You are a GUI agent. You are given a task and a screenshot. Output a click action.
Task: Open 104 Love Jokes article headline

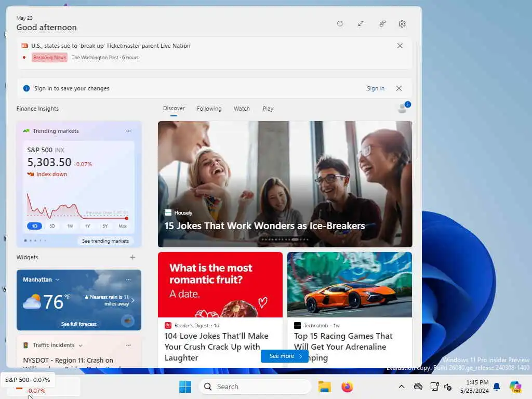point(217,347)
